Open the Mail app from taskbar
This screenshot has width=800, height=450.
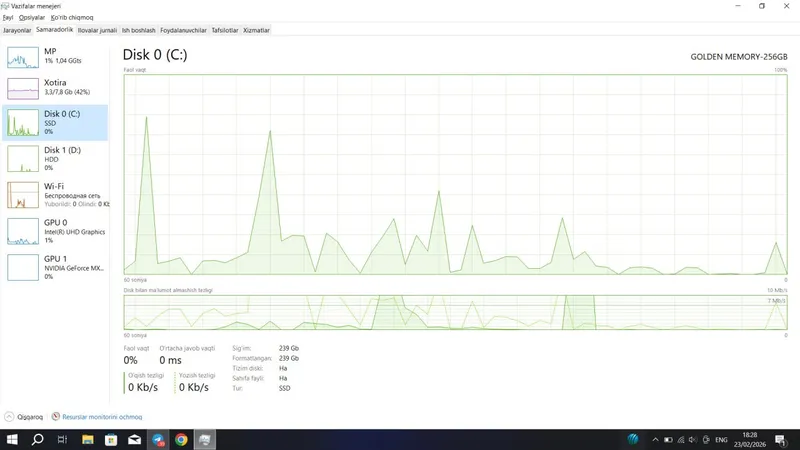pyautogui.click(x=134, y=439)
